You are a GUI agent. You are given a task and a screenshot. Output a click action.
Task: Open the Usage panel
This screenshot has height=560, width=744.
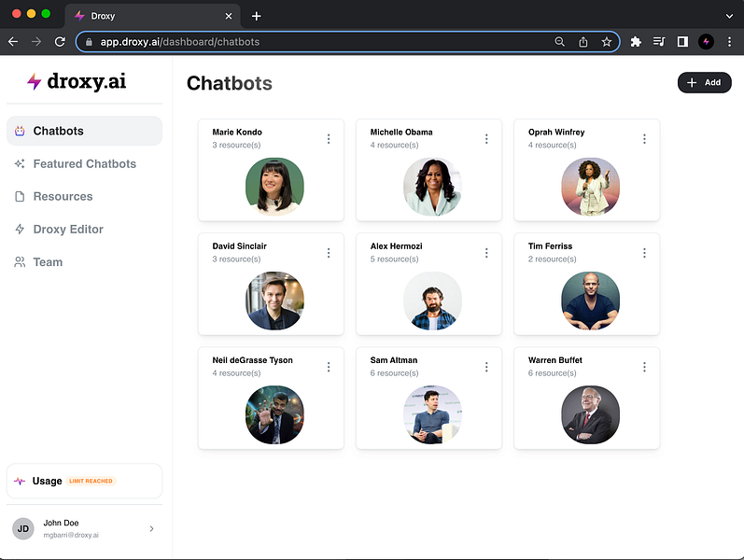84,482
